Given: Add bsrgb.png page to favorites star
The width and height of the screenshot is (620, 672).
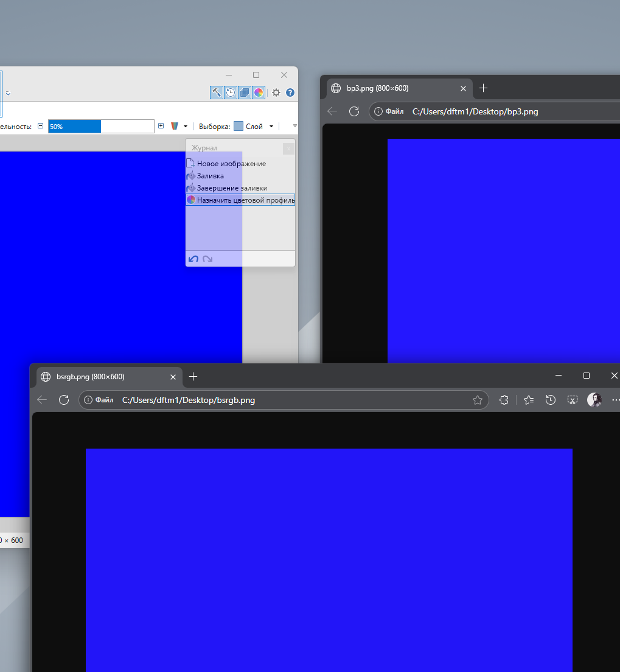Looking at the screenshot, I should coord(477,400).
